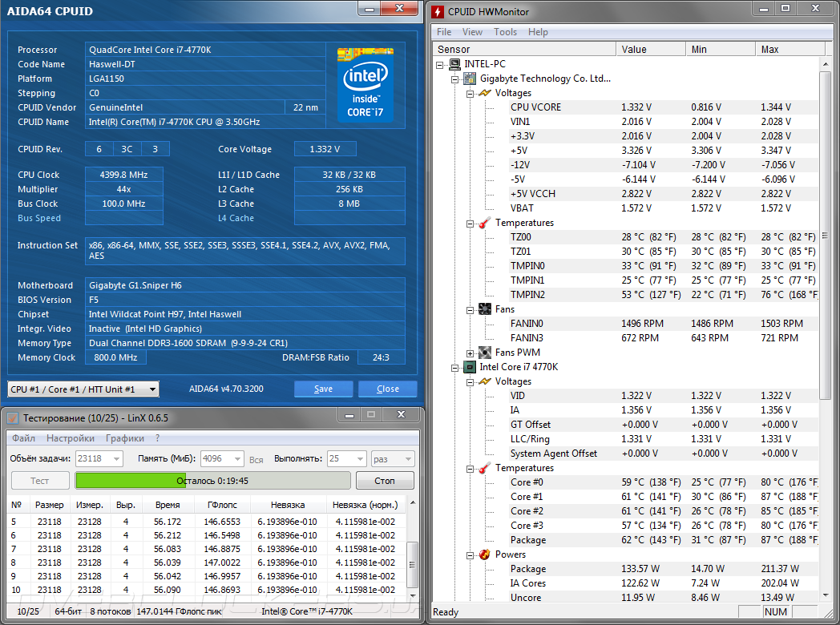Collapse the Gigabyte Voltages tree node

(x=470, y=93)
